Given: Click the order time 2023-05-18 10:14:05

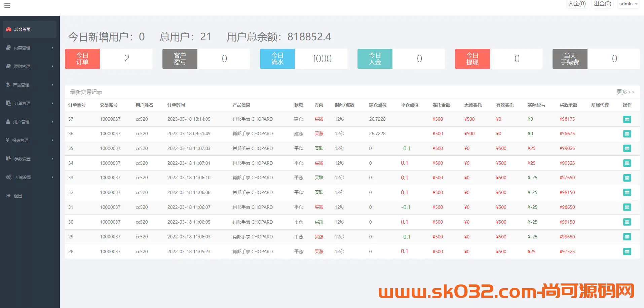Looking at the screenshot, I should click(x=189, y=119).
